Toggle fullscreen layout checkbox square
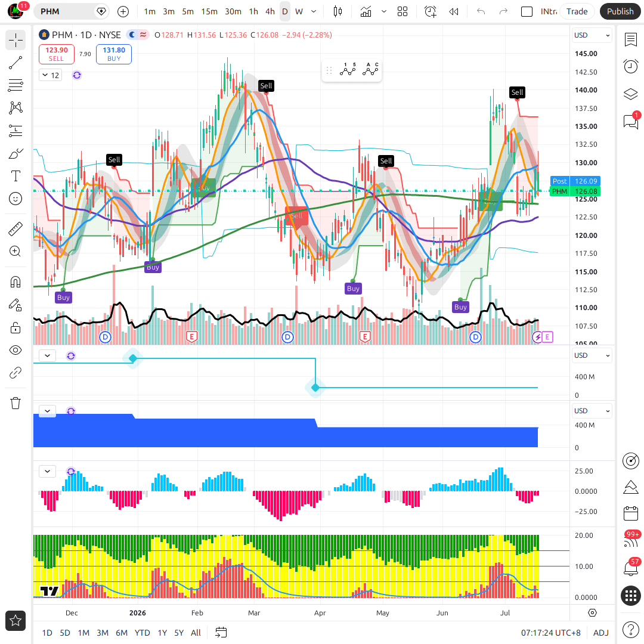Image resolution: width=644 pixels, height=644 pixels. pos(527,11)
